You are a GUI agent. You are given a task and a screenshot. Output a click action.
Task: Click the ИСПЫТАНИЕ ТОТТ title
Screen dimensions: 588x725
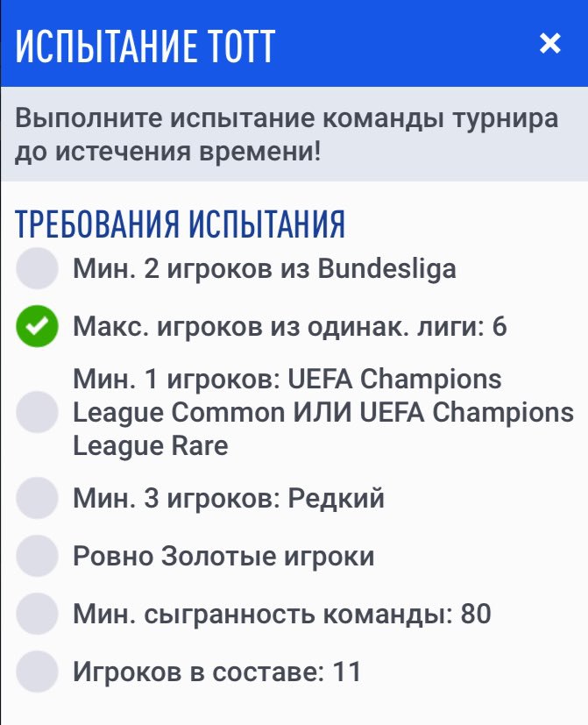point(145,45)
